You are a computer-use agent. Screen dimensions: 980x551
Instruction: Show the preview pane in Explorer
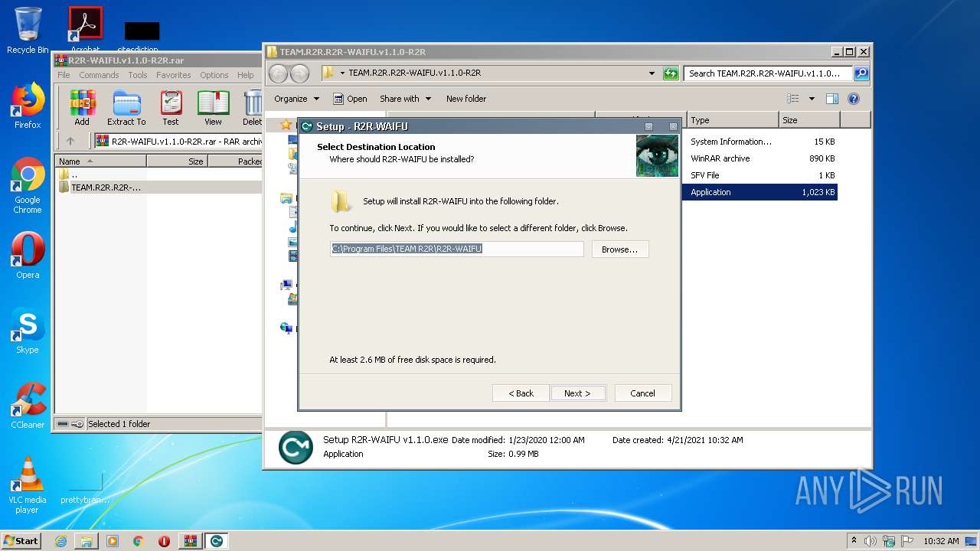coord(832,99)
